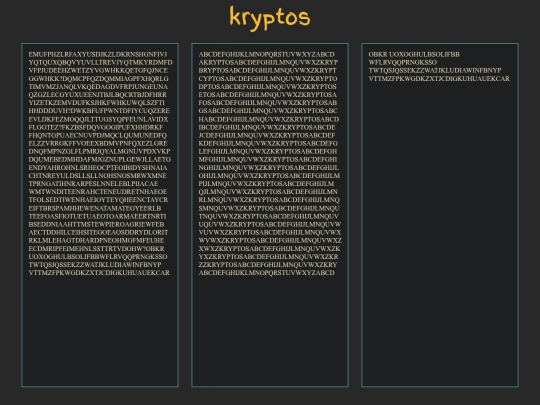Click left panel row starting 'EIFTBRSPAMHH'
The height and width of the screenshot is (405, 540).
(95, 208)
